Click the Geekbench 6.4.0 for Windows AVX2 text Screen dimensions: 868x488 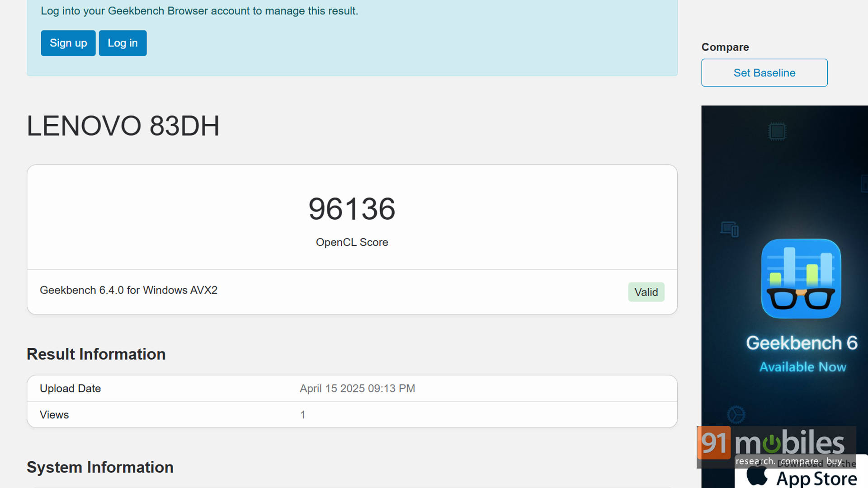pos(128,290)
